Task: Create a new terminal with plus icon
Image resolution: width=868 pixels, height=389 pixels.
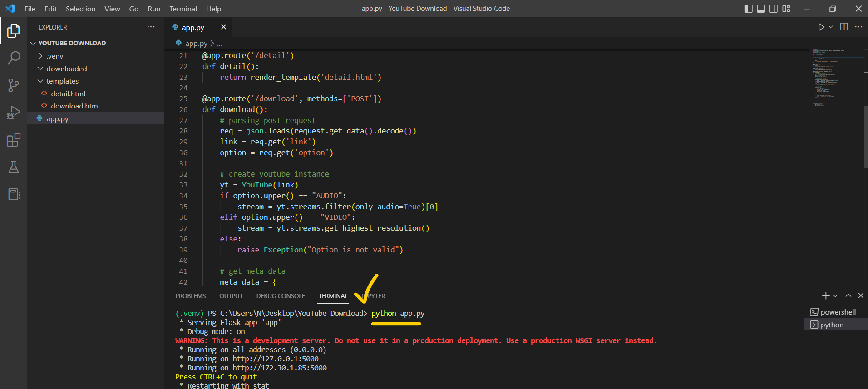Action: click(825, 295)
